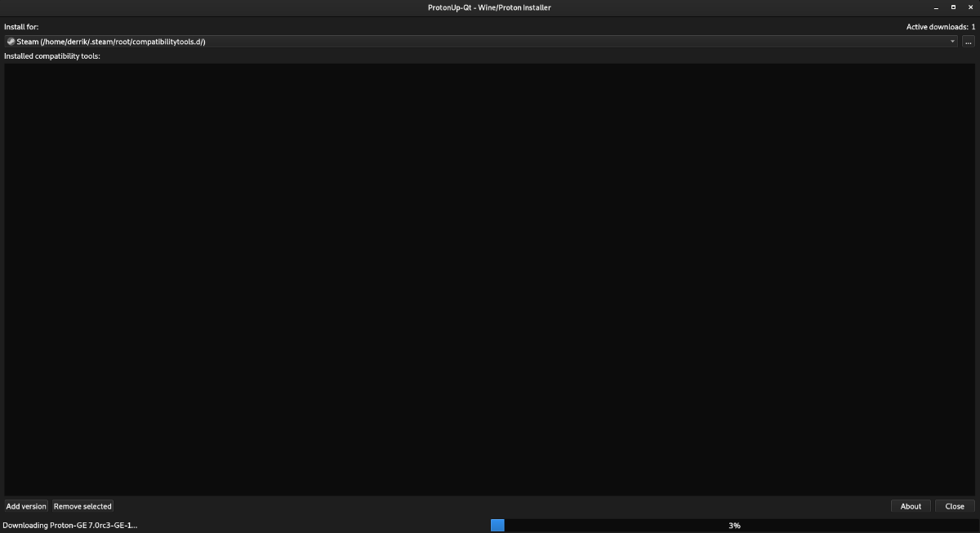
Task: Open the Steam compatibilitytools.d path selector
Action: (x=482, y=41)
